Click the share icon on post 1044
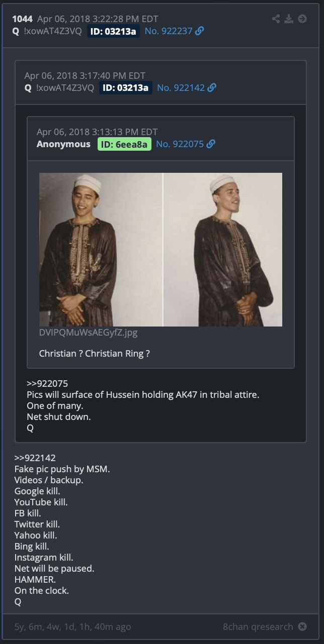Image resolution: width=324 pixels, height=644 pixels. [x=276, y=19]
